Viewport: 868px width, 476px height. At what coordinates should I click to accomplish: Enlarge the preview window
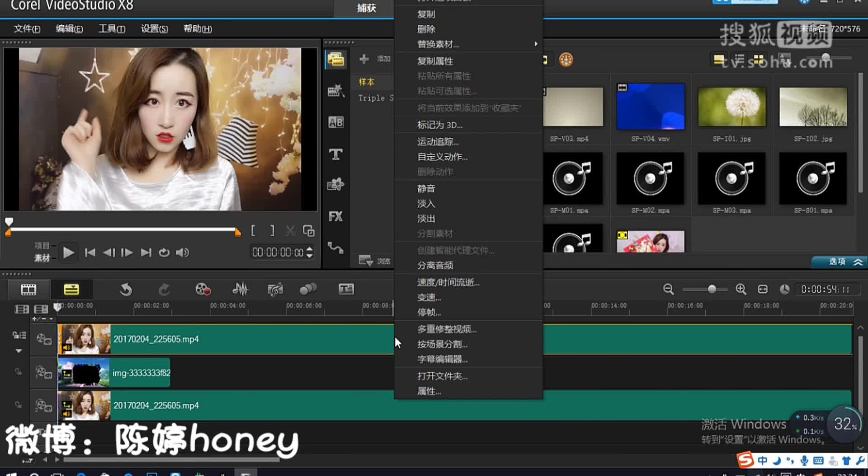[309, 231]
